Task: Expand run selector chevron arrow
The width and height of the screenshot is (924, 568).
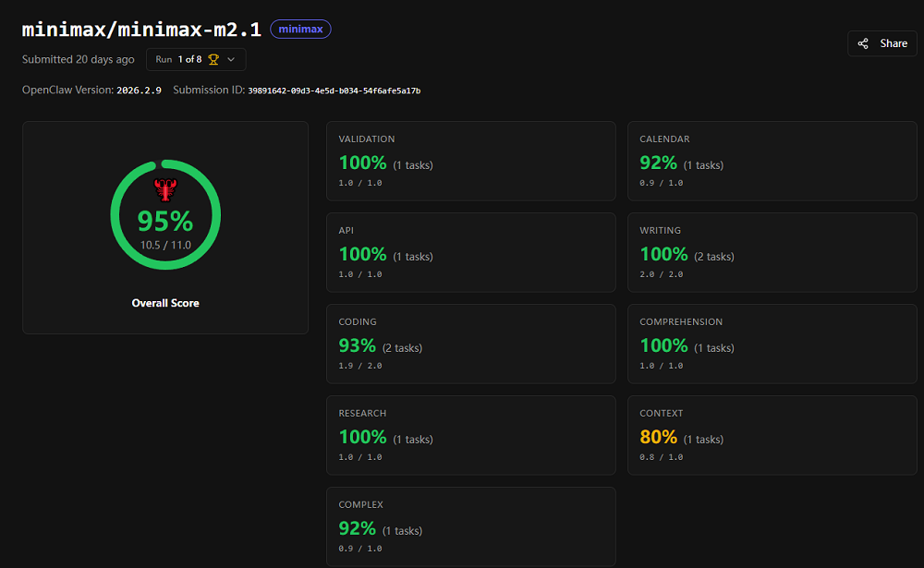Action: tap(231, 59)
